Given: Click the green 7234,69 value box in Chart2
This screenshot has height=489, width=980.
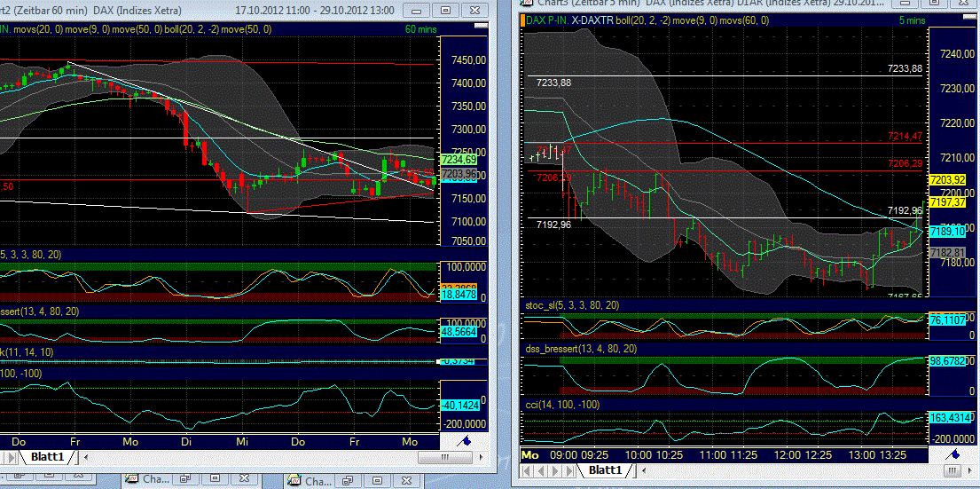Looking at the screenshot, I should pos(459,160).
